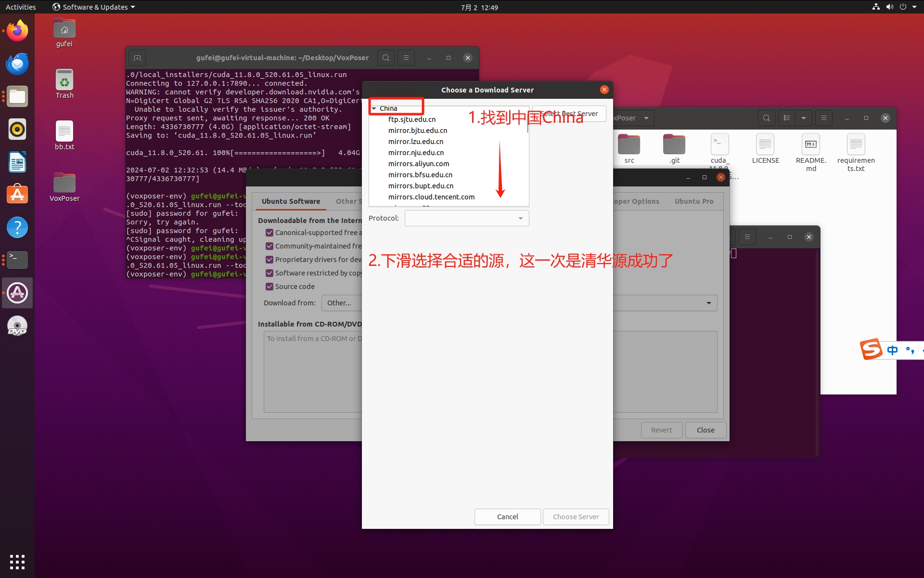Close the Choose a Download Server dialog
The height and width of the screenshot is (578, 924).
(x=604, y=90)
